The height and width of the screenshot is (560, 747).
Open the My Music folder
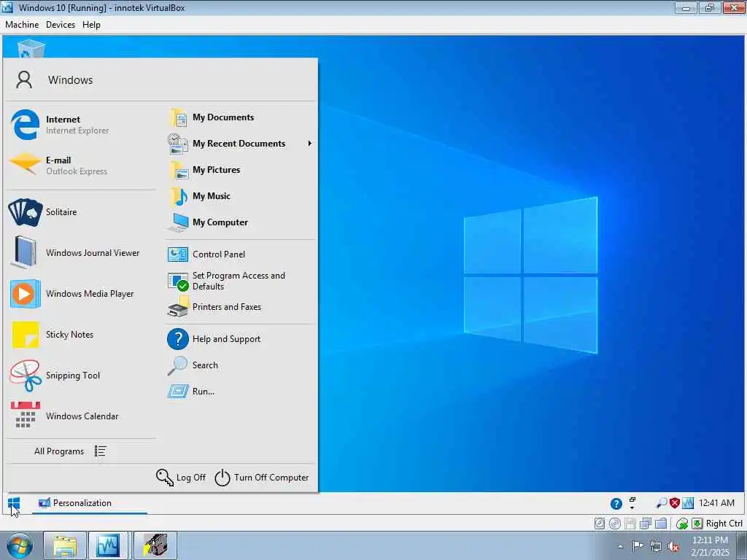click(x=240, y=196)
